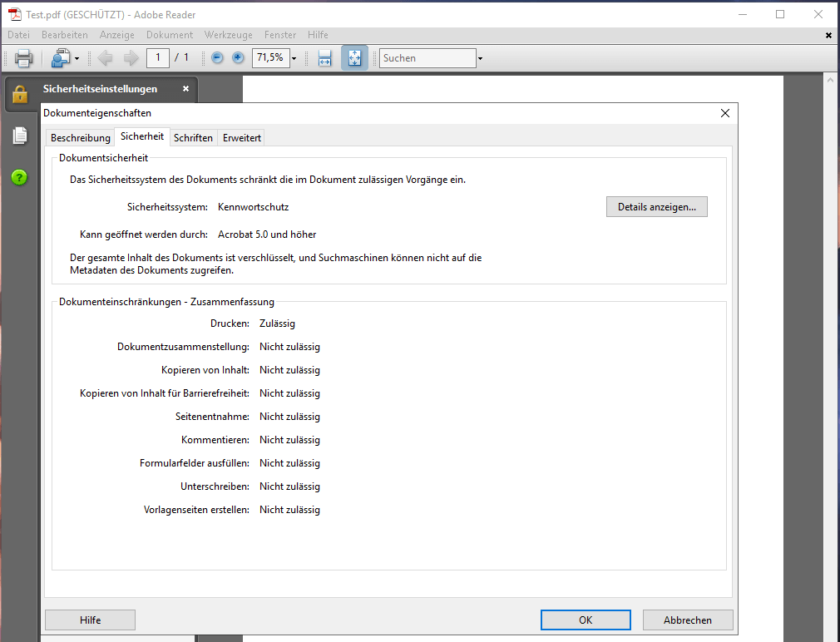Viewport: 840px width, 642px height.
Task: Close the Dokumenteigenschaften dialog
Action: [x=725, y=113]
